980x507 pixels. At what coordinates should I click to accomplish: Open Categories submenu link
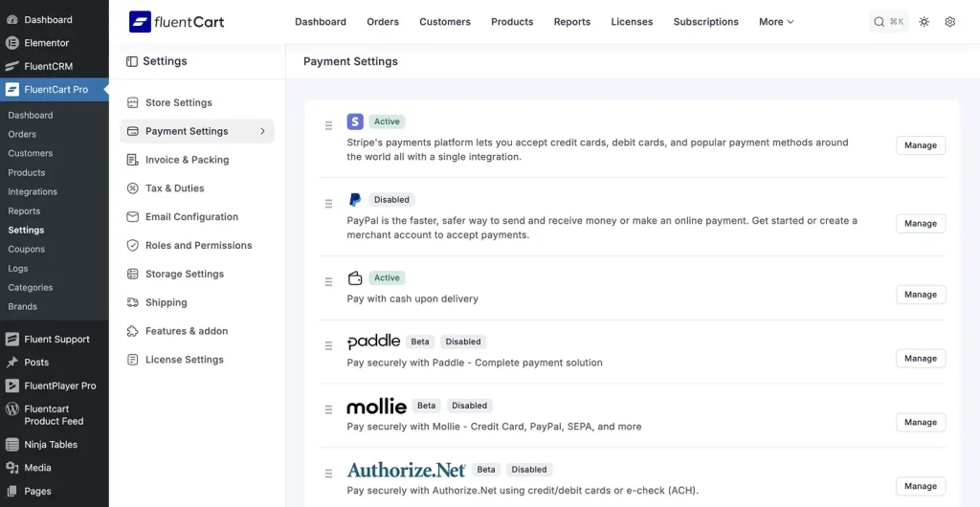[x=30, y=288]
